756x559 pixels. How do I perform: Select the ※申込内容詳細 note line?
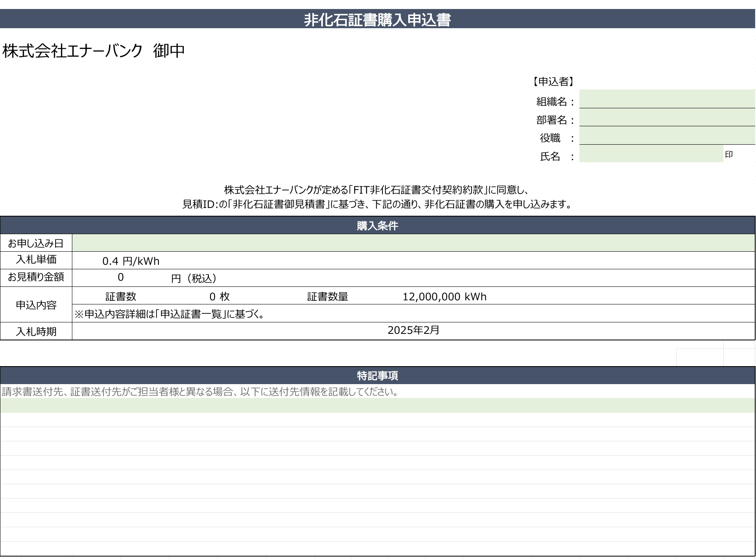pos(170,314)
